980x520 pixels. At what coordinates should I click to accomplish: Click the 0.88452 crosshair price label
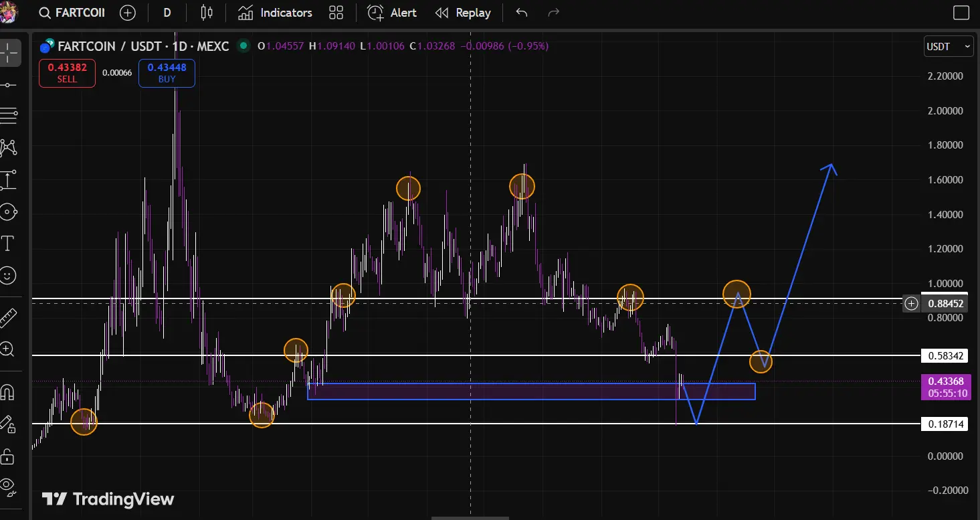pos(945,304)
